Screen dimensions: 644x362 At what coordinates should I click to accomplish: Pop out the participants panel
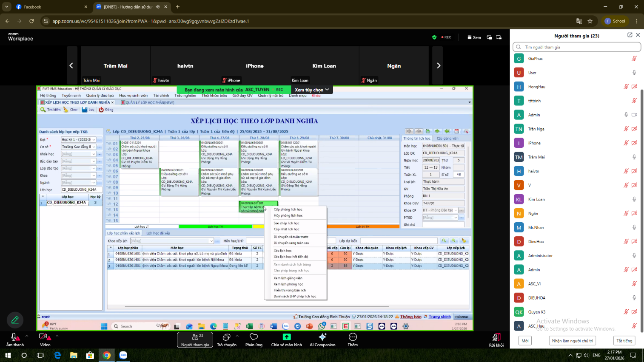[x=630, y=35]
